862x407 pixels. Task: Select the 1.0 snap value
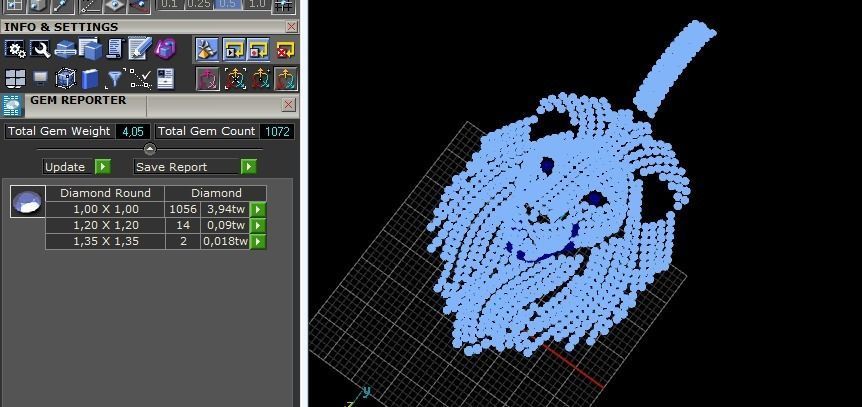coord(256,4)
